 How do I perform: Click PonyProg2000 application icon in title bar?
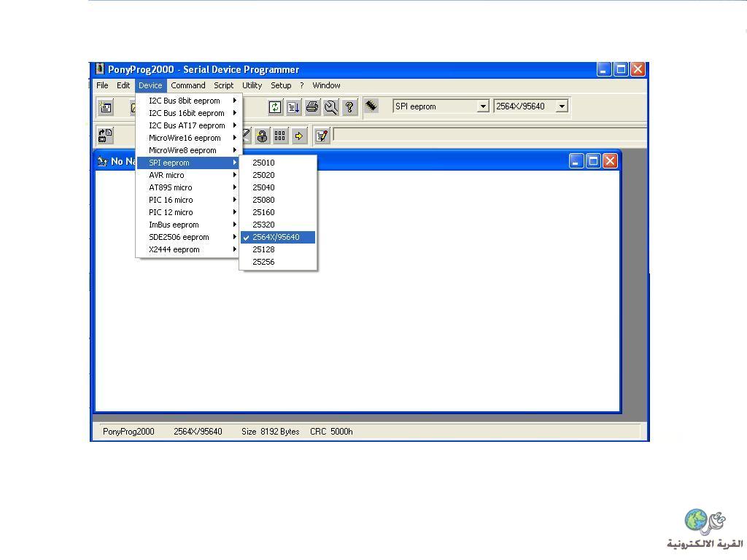pos(99,69)
